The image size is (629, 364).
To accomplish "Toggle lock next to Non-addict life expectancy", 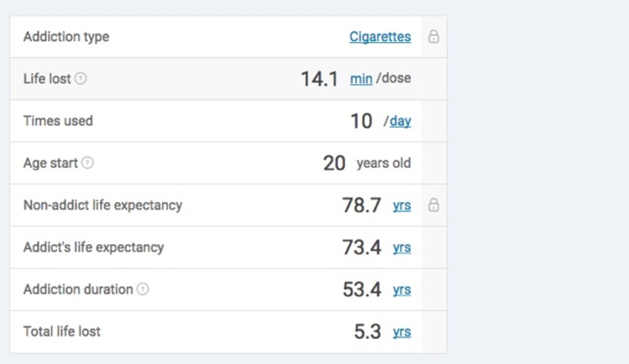I will [433, 205].
